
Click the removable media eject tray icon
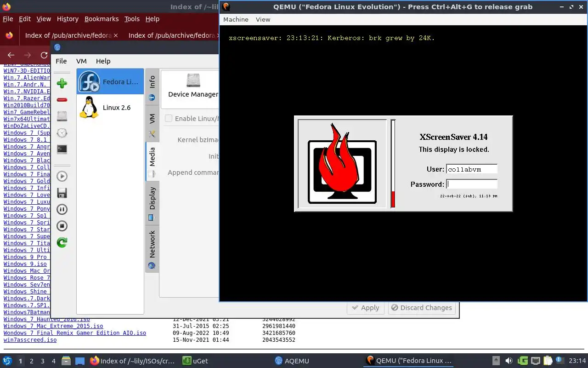pyautogui.click(x=496, y=361)
